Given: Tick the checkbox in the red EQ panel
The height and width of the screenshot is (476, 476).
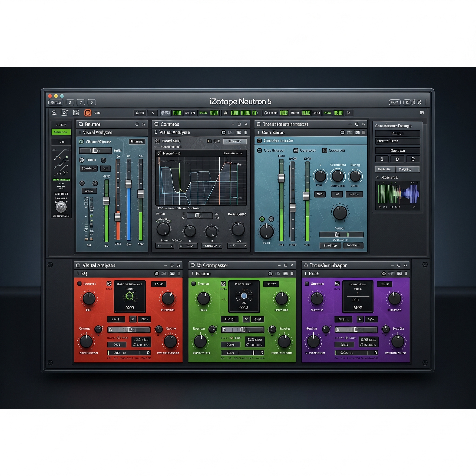Looking at the screenshot, I should [x=79, y=284].
